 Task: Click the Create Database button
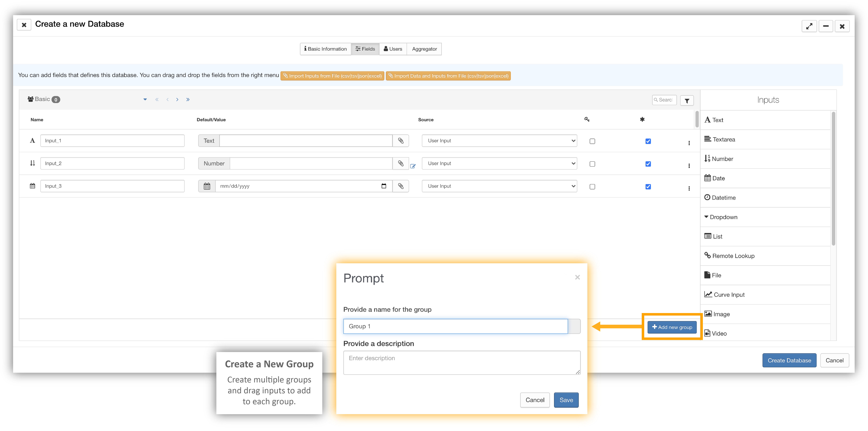click(x=789, y=360)
